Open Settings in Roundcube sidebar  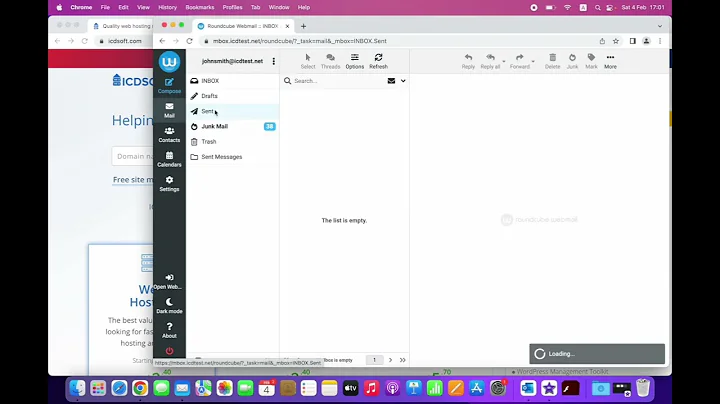[169, 184]
